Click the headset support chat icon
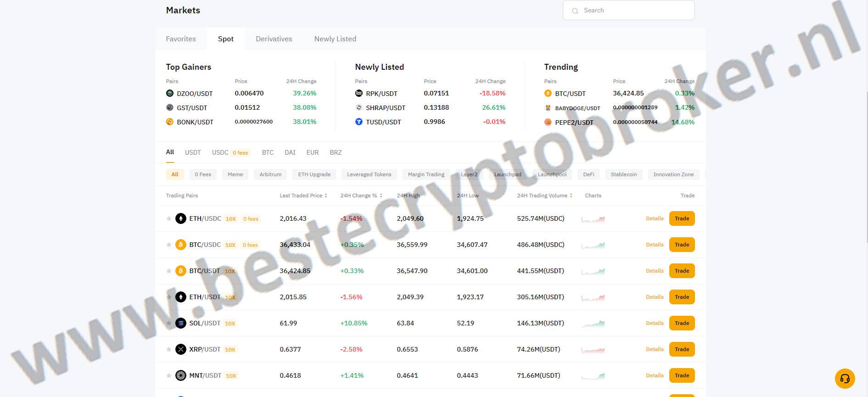The height and width of the screenshot is (397, 868). pos(845,379)
